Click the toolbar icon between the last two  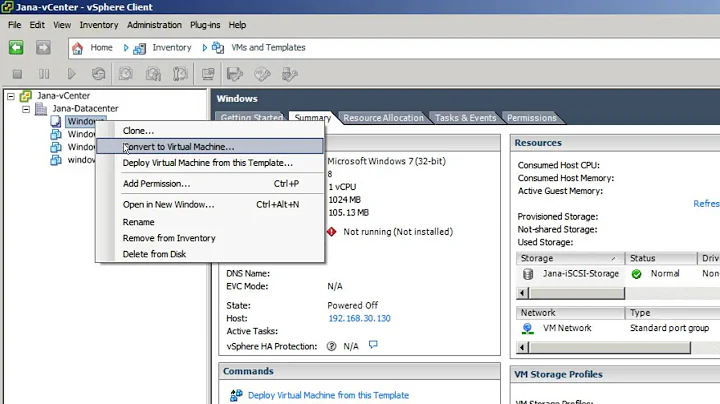[x=262, y=74]
